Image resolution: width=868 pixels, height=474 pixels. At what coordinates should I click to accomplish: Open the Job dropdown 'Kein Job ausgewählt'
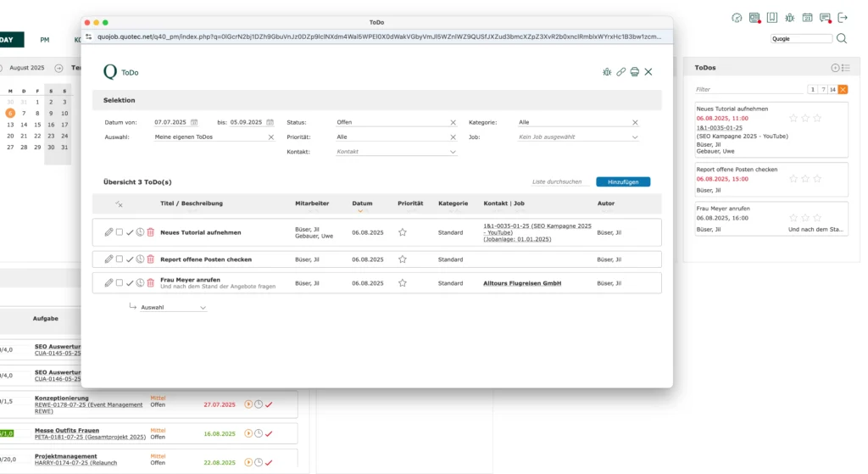click(578, 137)
